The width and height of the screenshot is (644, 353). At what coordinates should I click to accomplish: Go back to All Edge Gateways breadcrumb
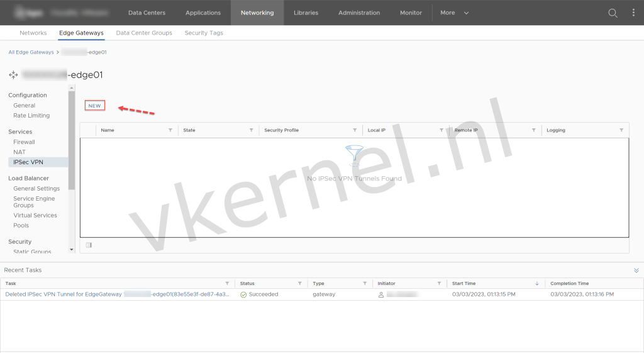31,52
